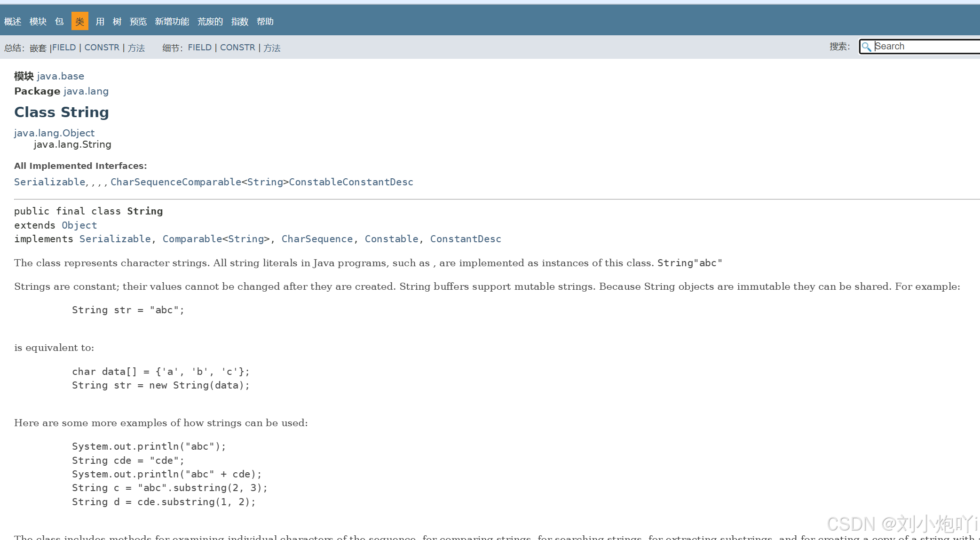The height and width of the screenshot is (540, 980).
Task: Open the 包 navigation item
Action: (x=59, y=21)
